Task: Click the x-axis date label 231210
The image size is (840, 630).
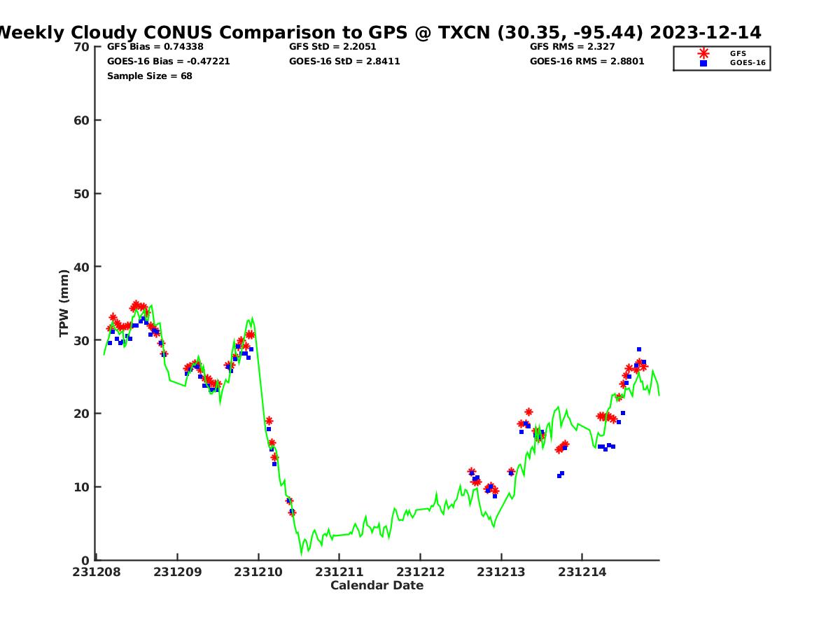Action: pyautogui.click(x=258, y=572)
